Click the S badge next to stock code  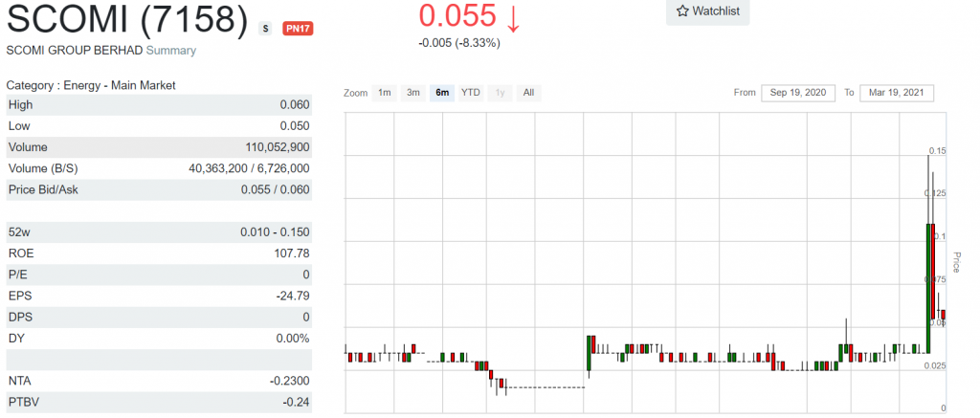[x=265, y=29]
